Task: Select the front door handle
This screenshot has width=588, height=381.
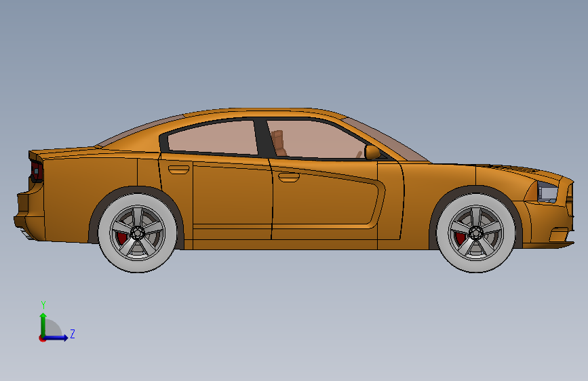Action: point(289,178)
